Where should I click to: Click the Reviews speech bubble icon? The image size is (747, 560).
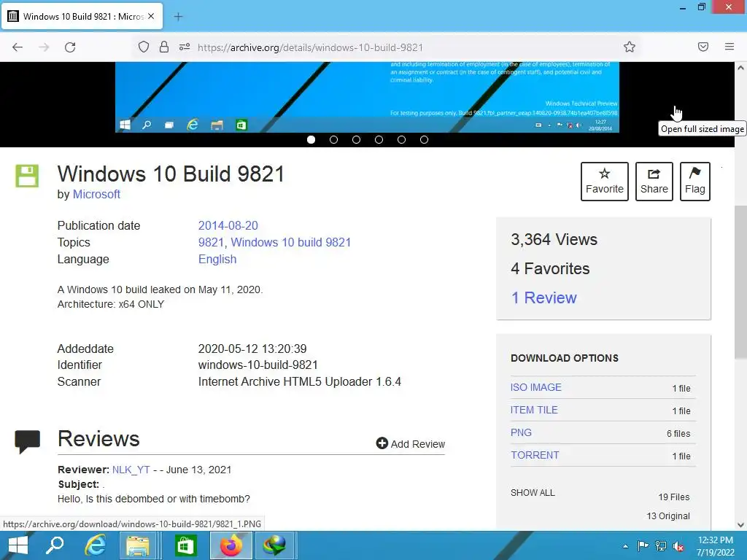point(27,441)
